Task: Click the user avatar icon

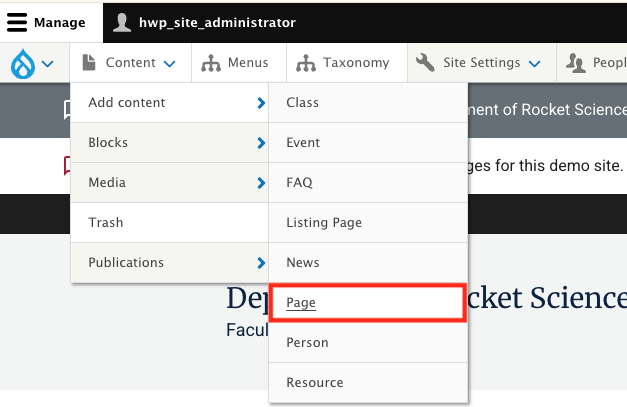Action: [122, 22]
